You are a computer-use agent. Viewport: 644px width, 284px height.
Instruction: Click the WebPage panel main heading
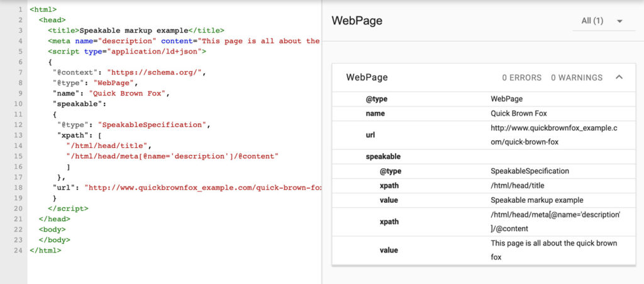[x=357, y=21]
